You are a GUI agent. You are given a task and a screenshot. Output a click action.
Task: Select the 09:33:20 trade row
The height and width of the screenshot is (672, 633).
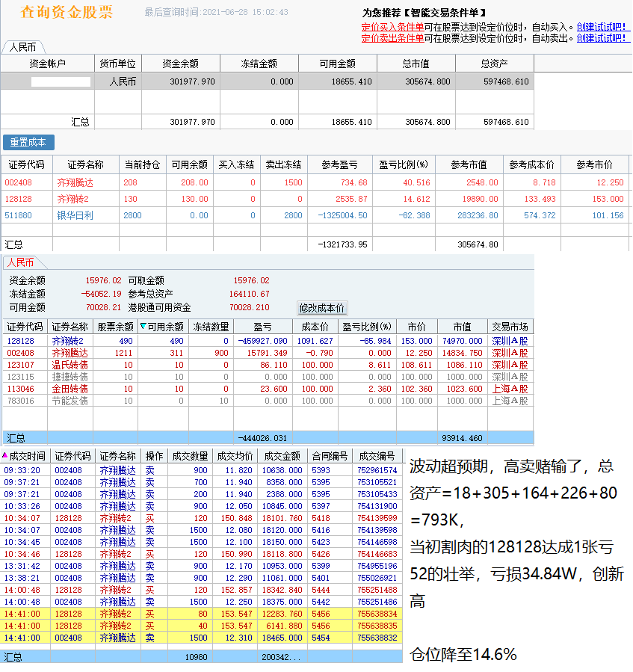coord(202,471)
